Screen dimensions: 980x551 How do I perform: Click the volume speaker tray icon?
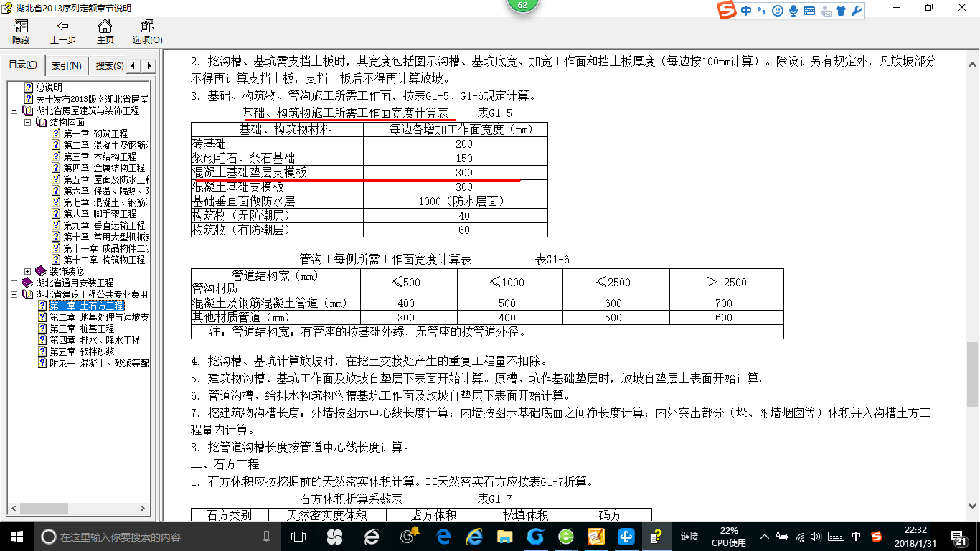(817, 537)
